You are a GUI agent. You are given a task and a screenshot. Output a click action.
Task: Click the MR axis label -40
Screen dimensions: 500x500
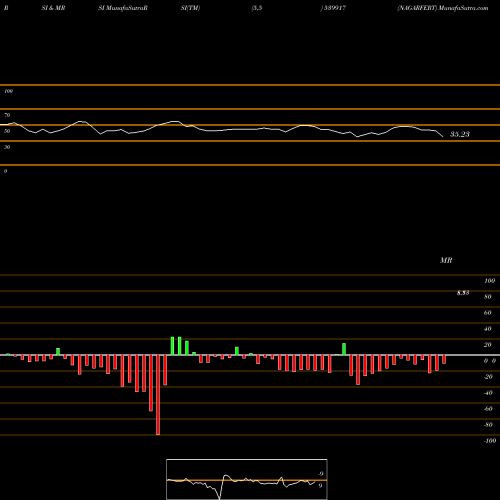pyautogui.click(x=488, y=393)
